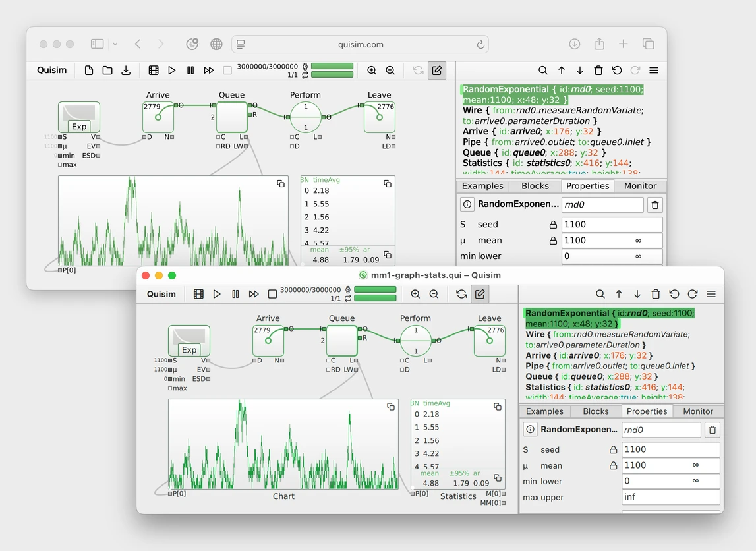Zoom out canvas in front window

(434, 294)
